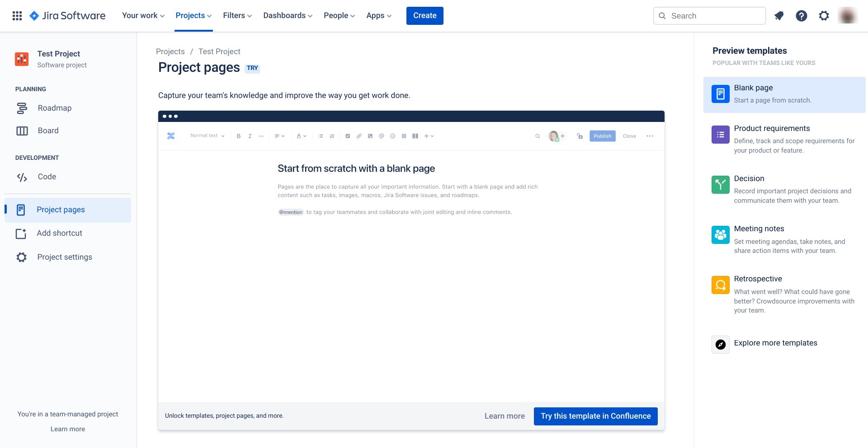Click Explore more templates text
This screenshot has width=868, height=448.
[x=776, y=343]
